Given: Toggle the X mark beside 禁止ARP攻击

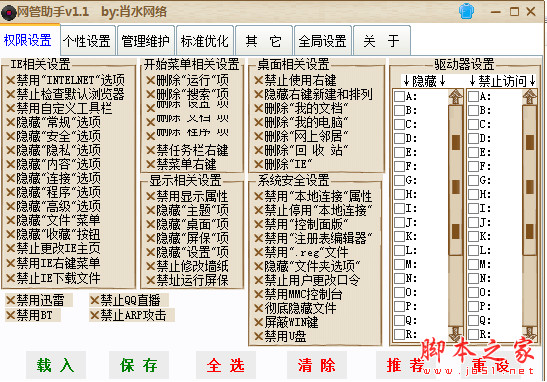Looking at the screenshot, I should click(95, 315).
